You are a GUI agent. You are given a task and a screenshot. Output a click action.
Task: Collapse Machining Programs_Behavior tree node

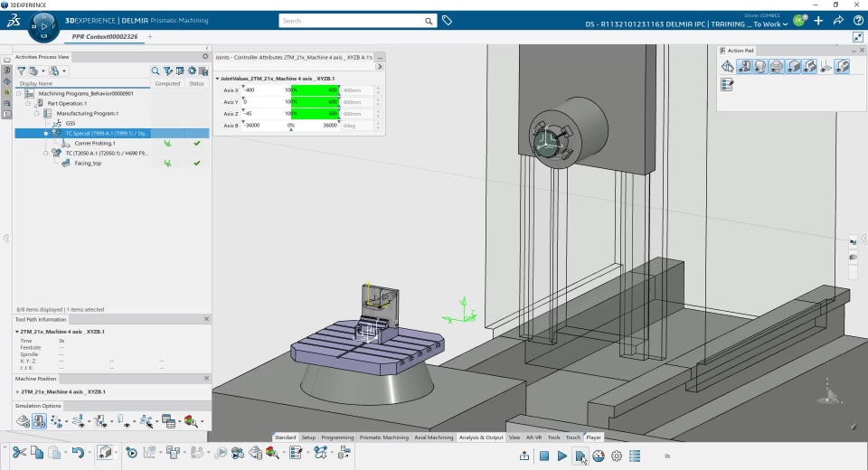click(19, 94)
